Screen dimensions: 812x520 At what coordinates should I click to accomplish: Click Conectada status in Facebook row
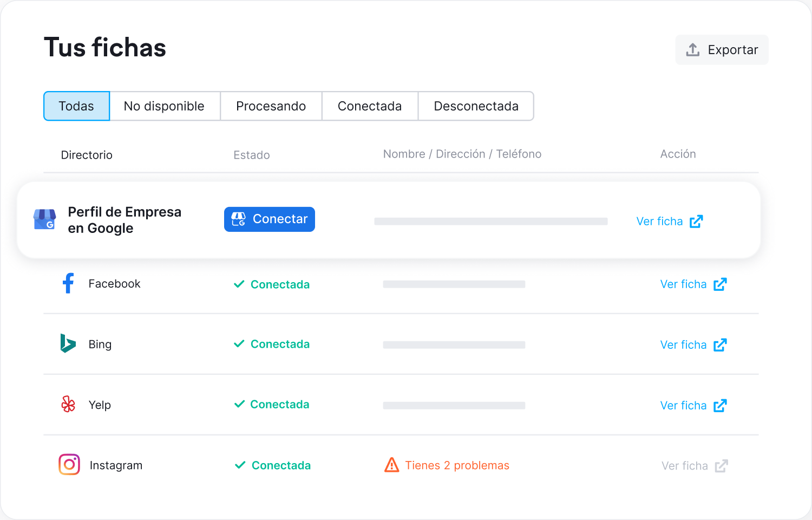280,284
